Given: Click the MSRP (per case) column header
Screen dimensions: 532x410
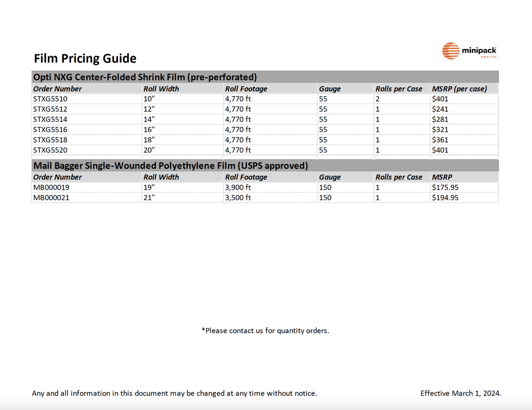Looking at the screenshot, I should pos(460,89).
